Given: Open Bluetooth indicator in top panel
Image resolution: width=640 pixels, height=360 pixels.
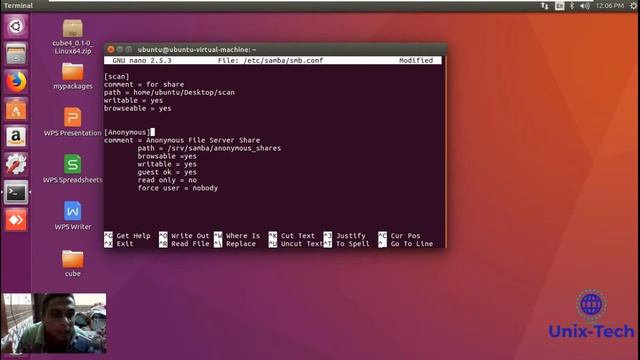Looking at the screenshot, I should 572,6.
